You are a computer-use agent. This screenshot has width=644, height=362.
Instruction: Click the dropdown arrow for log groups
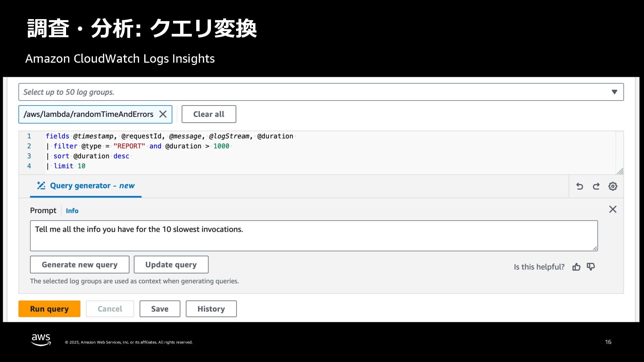(x=614, y=92)
